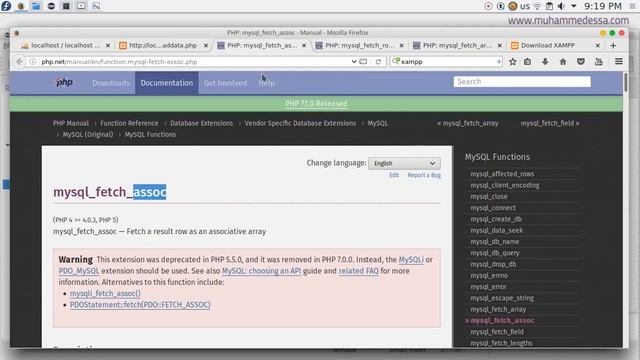Open the address bar history dropdown arrow
The height and width of the screenshot is (360, 640).
(353, 62)
